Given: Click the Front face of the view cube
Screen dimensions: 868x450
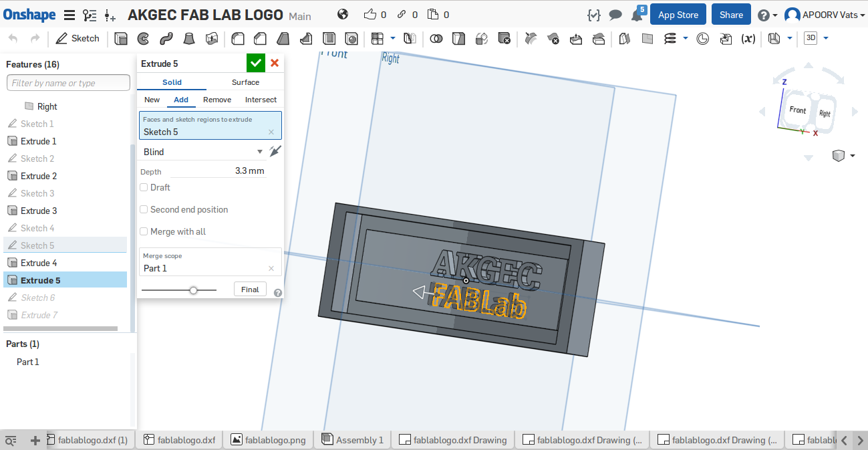Looking at the screenshot, I should pyautogui.click(x=797, y=110).
